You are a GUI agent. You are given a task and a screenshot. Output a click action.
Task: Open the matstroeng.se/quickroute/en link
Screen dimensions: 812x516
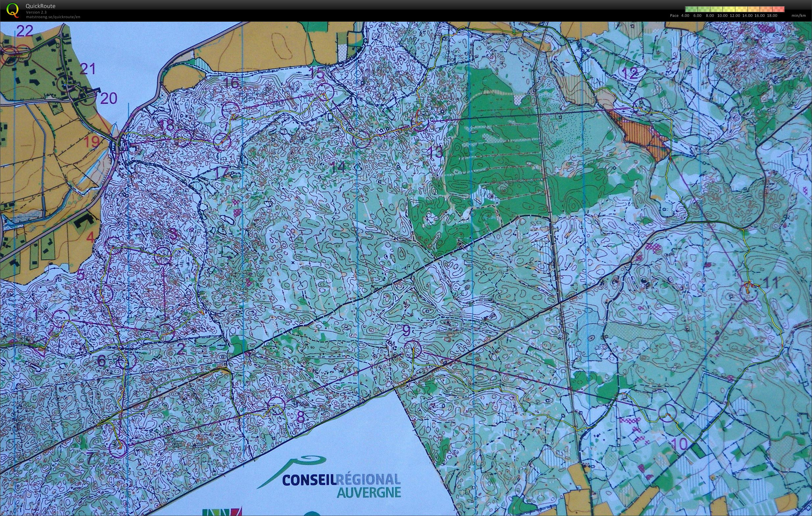pos(53,17)
